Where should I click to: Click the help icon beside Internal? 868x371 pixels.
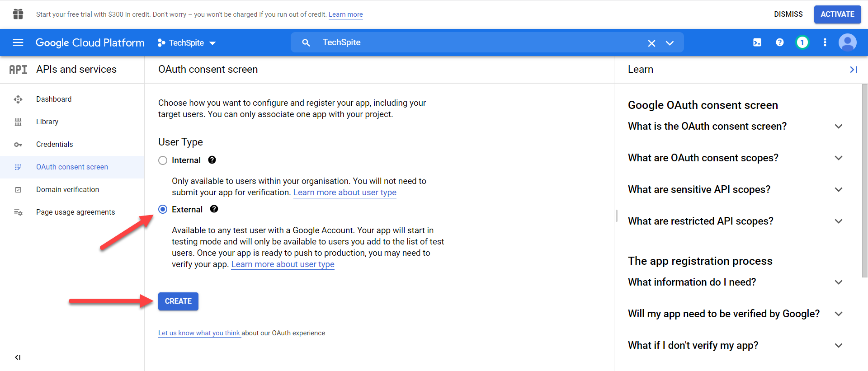click(x=212, y=160)
